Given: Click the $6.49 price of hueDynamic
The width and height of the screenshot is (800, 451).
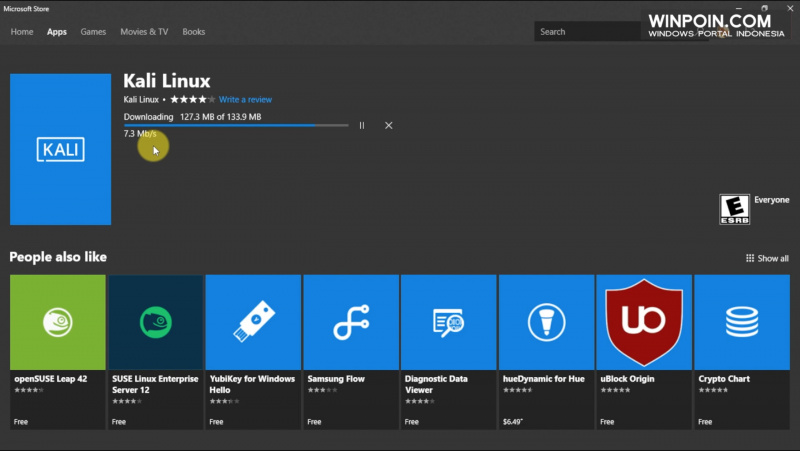Looking at the screenshot, I should click(x=513, y=422).
